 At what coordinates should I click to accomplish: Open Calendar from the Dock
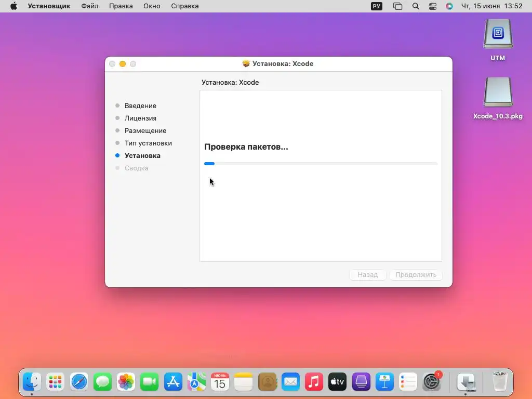(220, 382)
